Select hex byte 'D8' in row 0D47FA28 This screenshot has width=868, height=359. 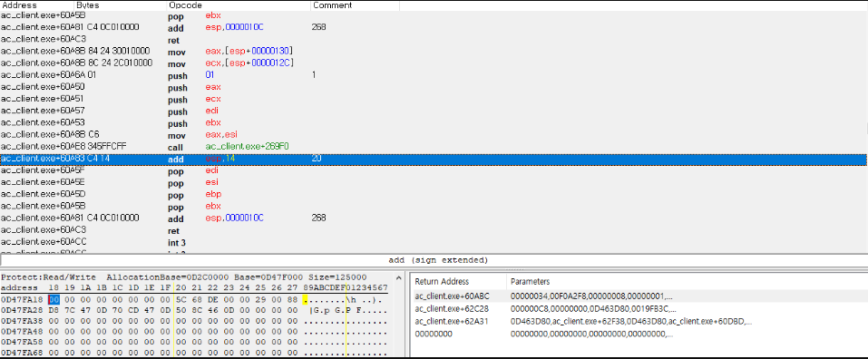pos(54,310)
